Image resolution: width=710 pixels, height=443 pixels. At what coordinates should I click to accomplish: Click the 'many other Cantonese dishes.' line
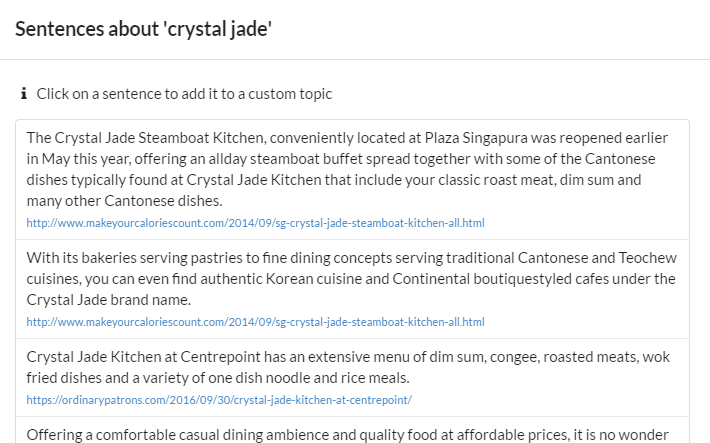pyautogui.click(x=125, y=201)
